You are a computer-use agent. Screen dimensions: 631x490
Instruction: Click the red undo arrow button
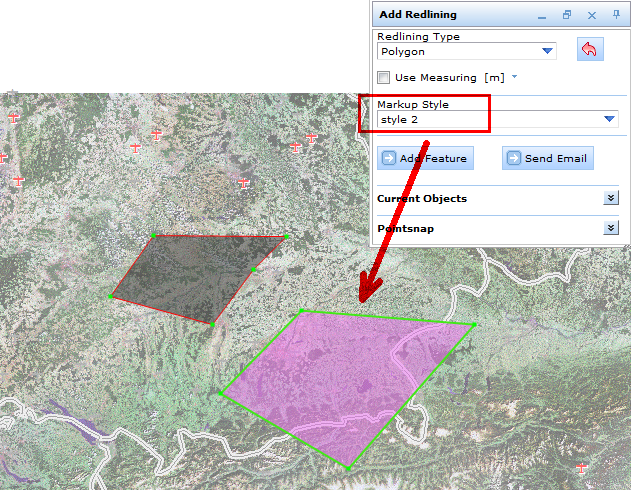coord(590,50)
